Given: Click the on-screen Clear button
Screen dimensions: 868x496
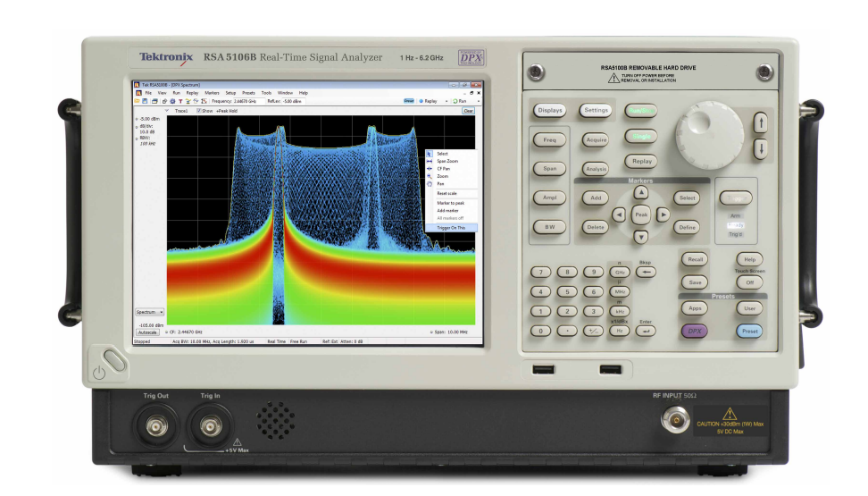Looking at the screenshot, I should point(468,111).
